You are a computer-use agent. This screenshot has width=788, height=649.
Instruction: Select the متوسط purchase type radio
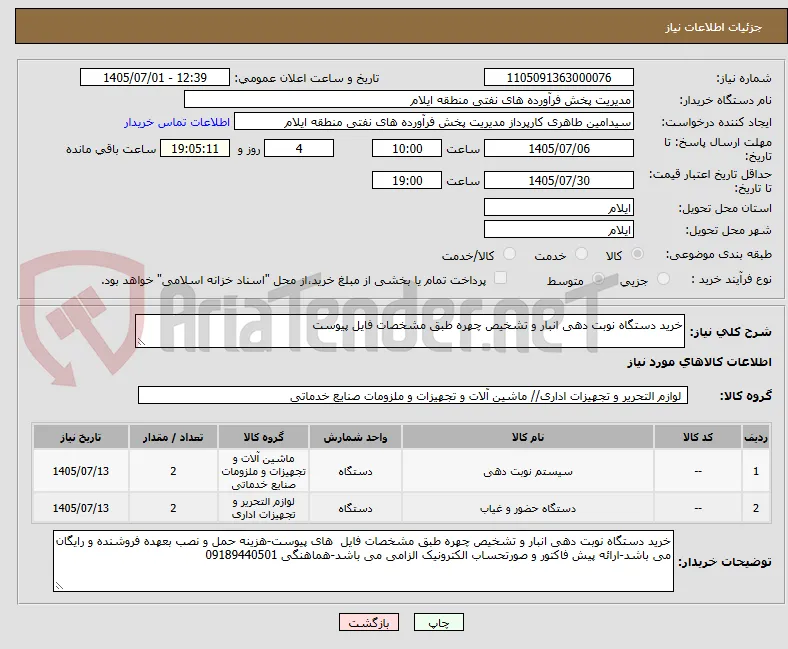(x=598, y=279)
